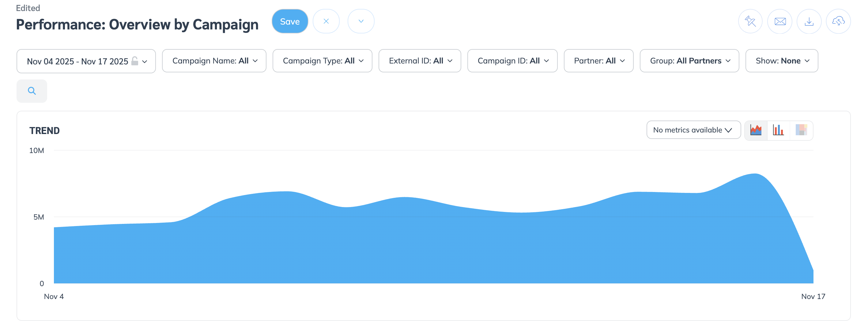Click the download report icon

coord(809,21)
